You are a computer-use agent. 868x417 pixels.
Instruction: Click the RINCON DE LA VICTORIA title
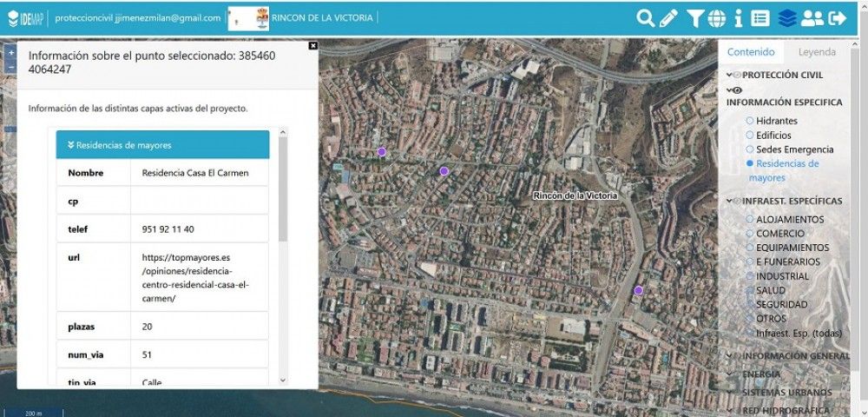click(x=322, y=17)
